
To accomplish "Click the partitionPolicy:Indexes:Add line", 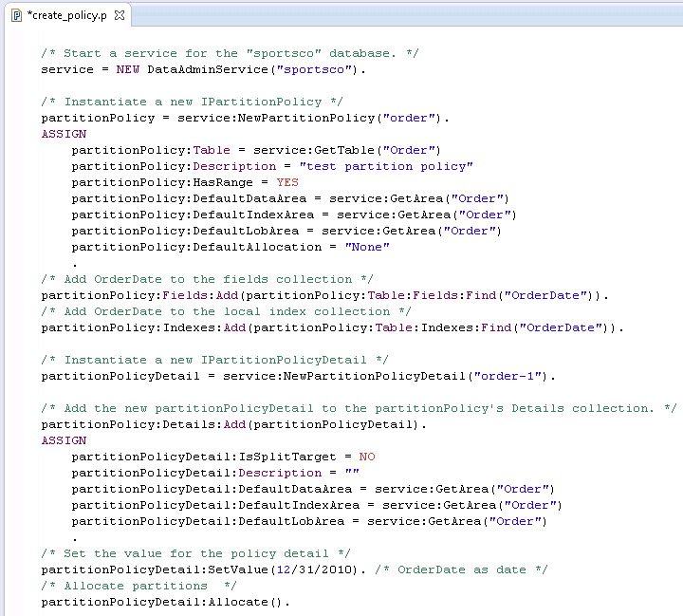I will [x=332, y=327].
